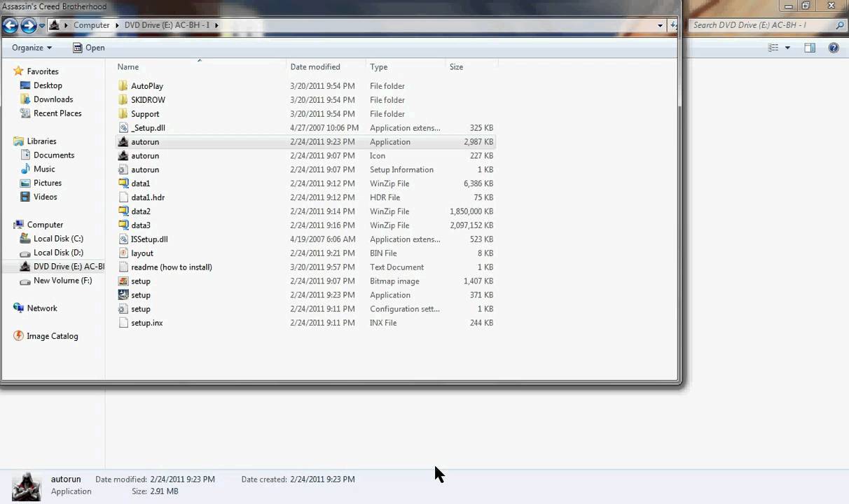Open the Organize menu
849x504 pixels.
[32, 48]
